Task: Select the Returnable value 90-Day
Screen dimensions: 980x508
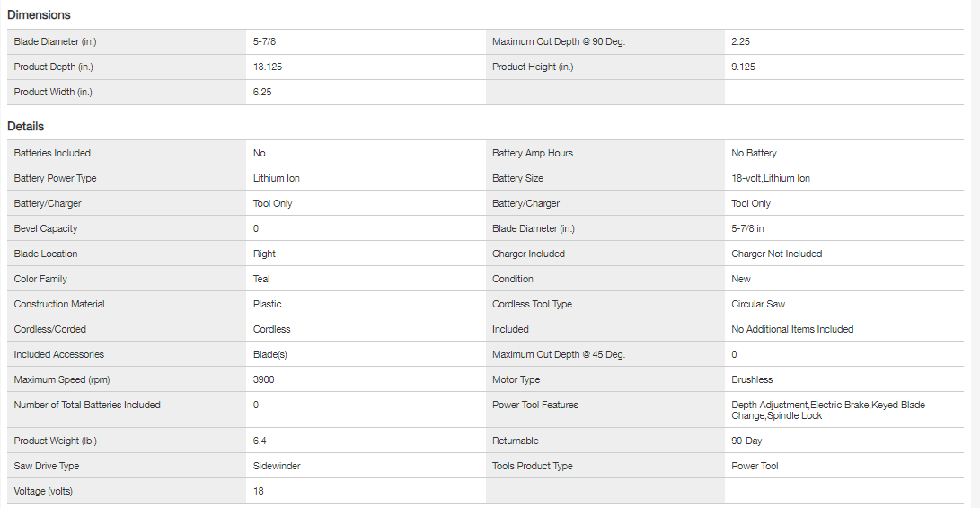Action: 746,441
